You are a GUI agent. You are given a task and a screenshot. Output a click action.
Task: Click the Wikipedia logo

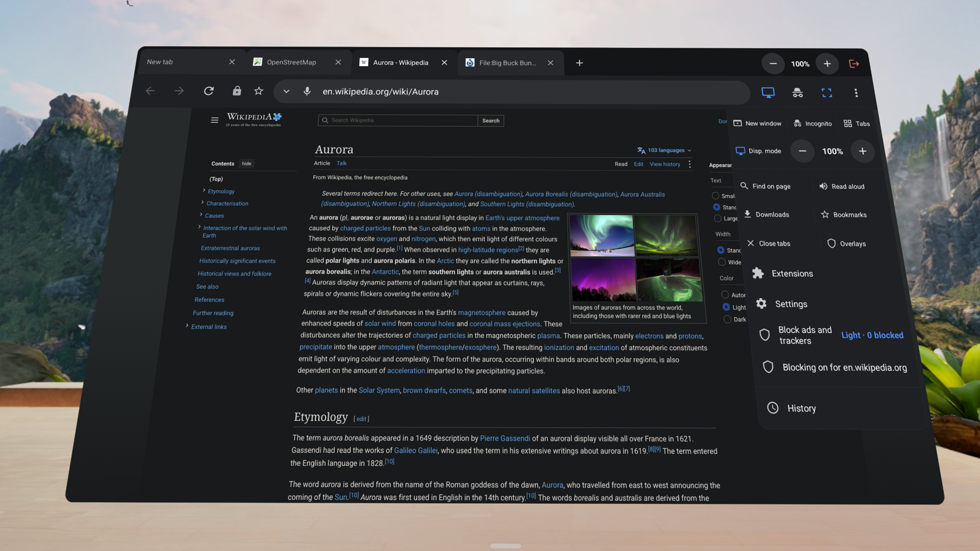pos(254,119)
